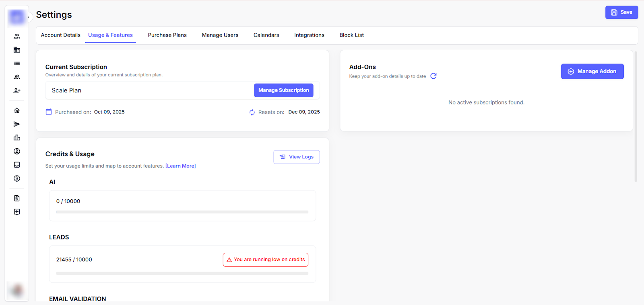Click the LEADS credits progress bar

[x=182, y=273]
